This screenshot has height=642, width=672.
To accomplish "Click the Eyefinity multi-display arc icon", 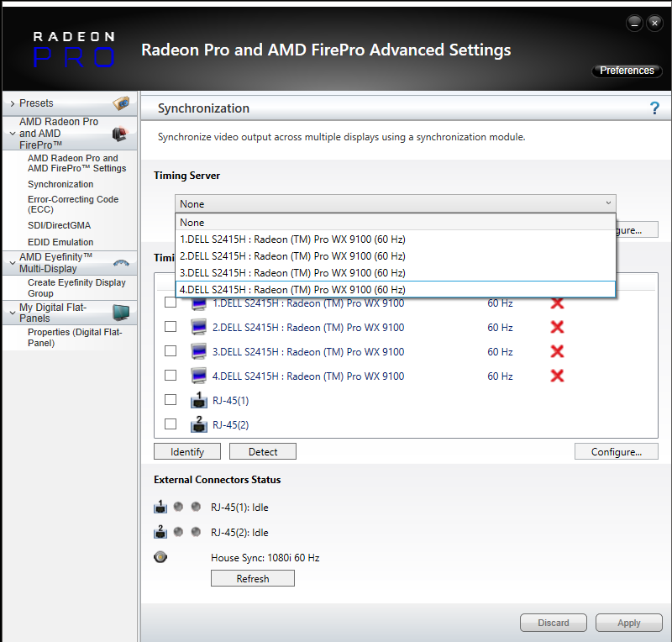I will (121, 263).
